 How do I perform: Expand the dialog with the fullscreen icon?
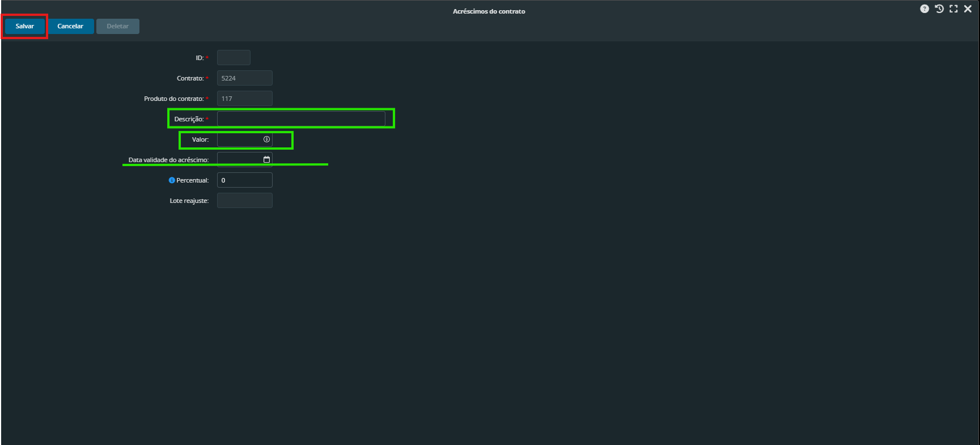tap(953, 9)
